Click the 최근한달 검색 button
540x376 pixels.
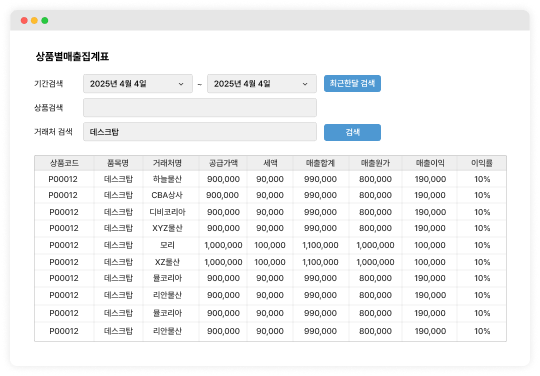point(352,83)
